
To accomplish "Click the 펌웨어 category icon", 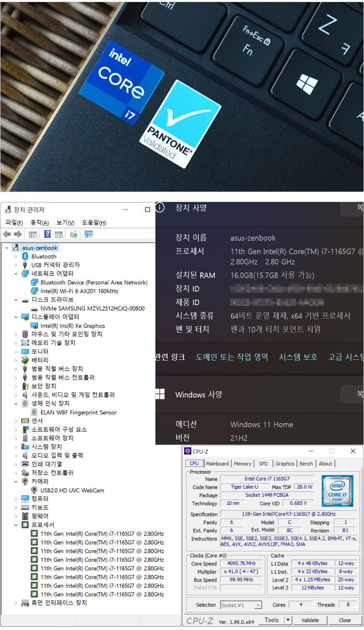I will (x=25, y=516).
